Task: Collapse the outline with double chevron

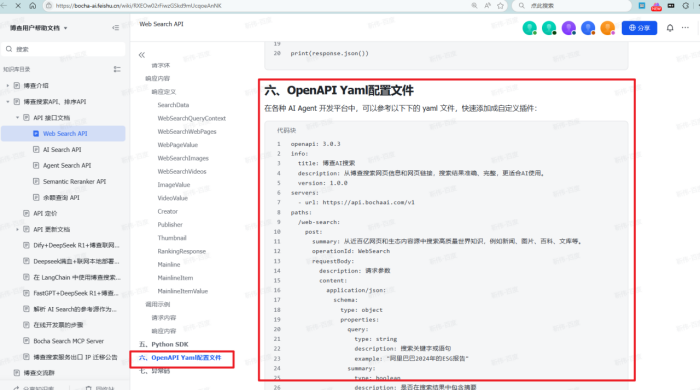Action: click(142, 55)
